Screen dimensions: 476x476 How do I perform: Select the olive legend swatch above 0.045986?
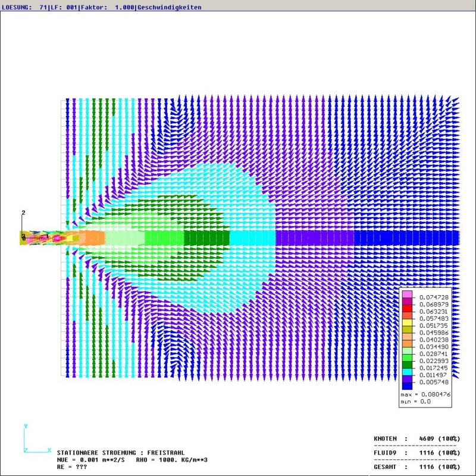[407, 330]
